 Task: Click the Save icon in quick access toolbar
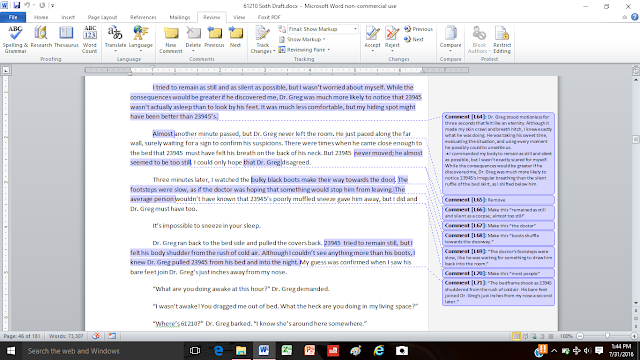tap(17, 6)
